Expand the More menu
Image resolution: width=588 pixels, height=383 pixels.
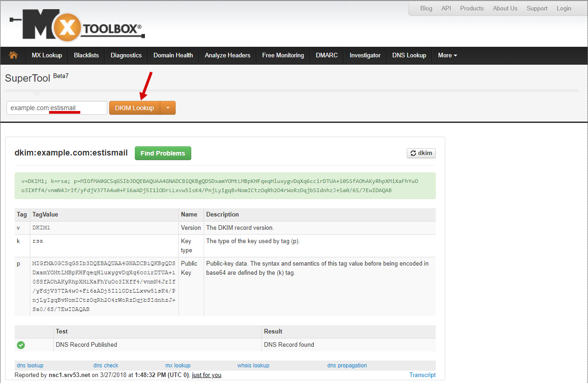pyautogui.click(x=447, y=55)
